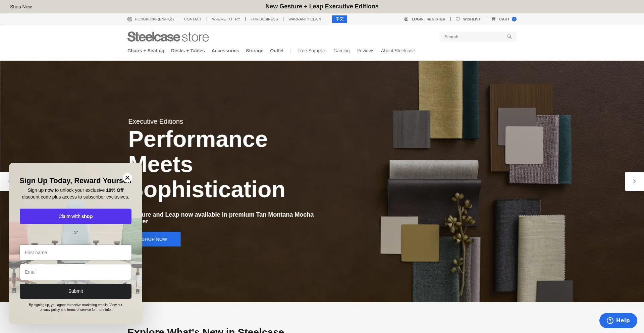
Task: Click Shop Now in top banner
Action: point(21,7)
